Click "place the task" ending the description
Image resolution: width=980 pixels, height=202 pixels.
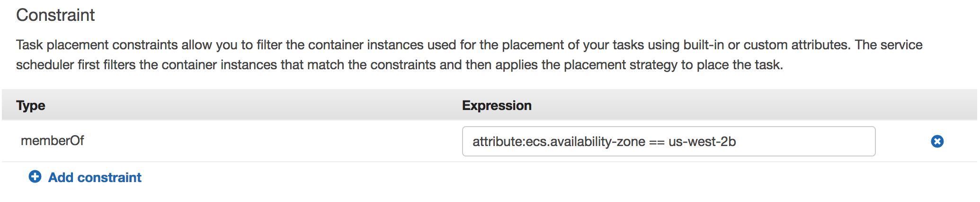pyautogui.click(x=739, y=65)
